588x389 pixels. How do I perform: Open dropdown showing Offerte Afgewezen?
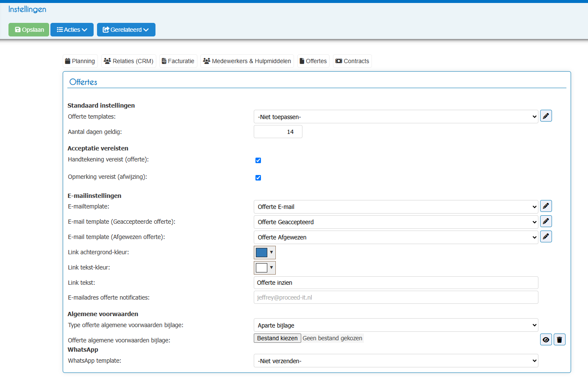396,237
